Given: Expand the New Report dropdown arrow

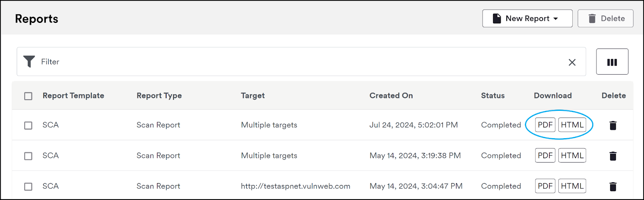Looking at the screenshot, I should tap(556, 19).
